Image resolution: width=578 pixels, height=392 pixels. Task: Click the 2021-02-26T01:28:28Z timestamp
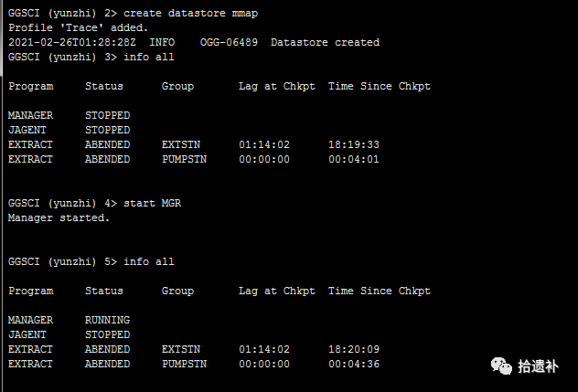pyautogui.click(x=72, y=42)
